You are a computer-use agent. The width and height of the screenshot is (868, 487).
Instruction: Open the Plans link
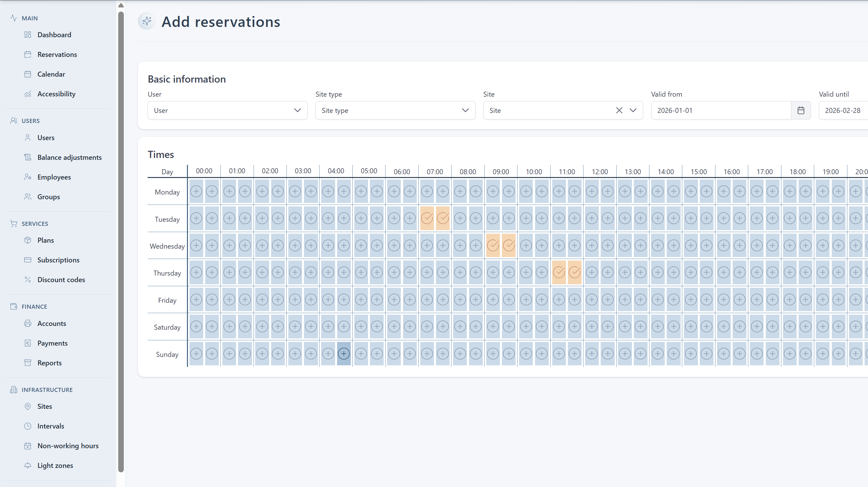45,240
